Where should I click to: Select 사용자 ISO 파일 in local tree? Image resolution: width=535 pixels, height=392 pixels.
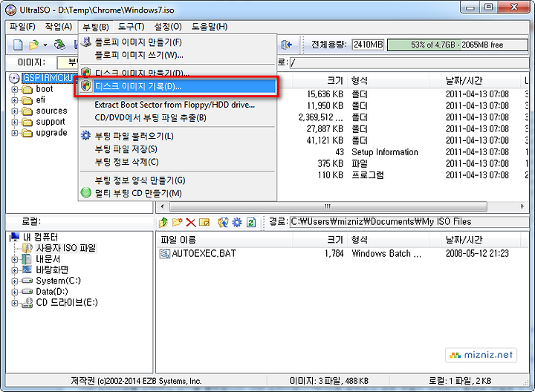pos(66,248)
